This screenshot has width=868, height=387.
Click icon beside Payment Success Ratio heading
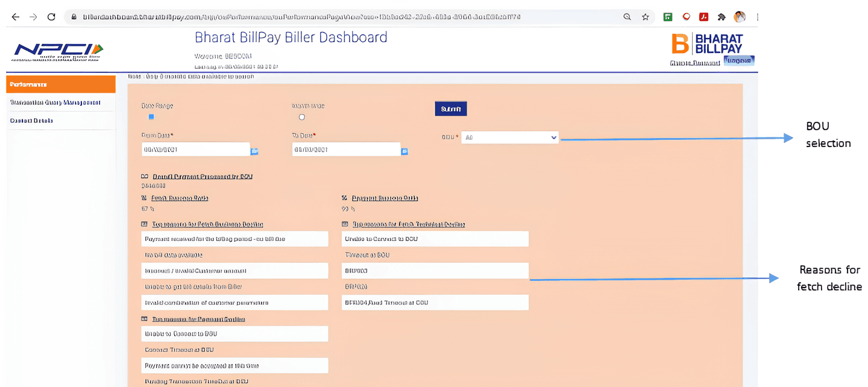[x=345, y=198]
